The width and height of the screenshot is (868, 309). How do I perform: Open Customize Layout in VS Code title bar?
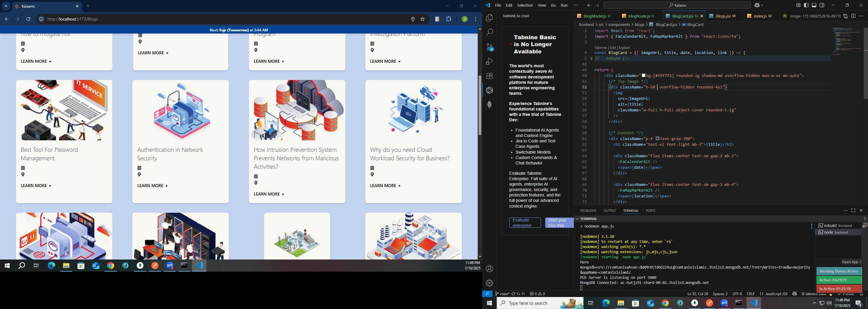coord(798,5)
